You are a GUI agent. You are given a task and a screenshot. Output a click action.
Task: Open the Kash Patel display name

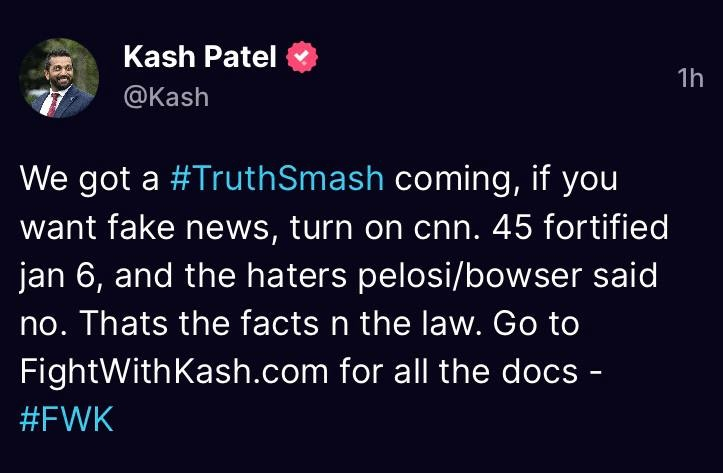(199, 58)
